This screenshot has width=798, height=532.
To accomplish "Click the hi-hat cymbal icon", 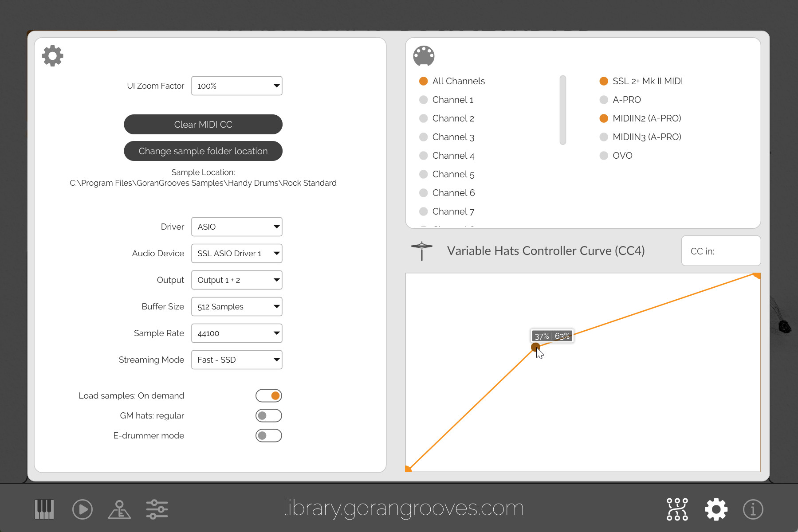I will 421,251.
